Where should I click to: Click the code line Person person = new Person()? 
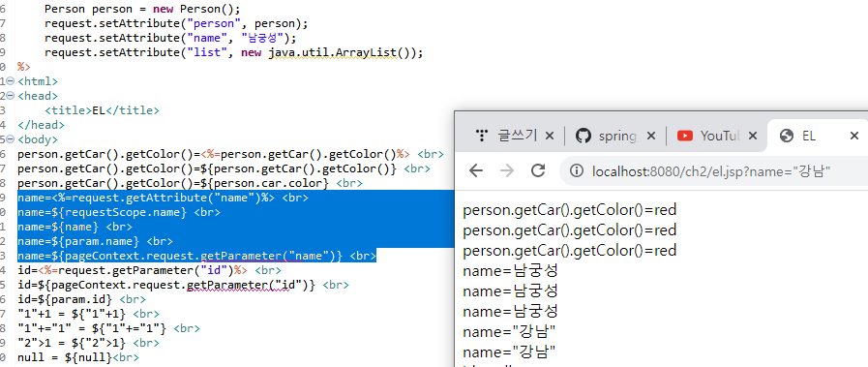pos(143,10)
